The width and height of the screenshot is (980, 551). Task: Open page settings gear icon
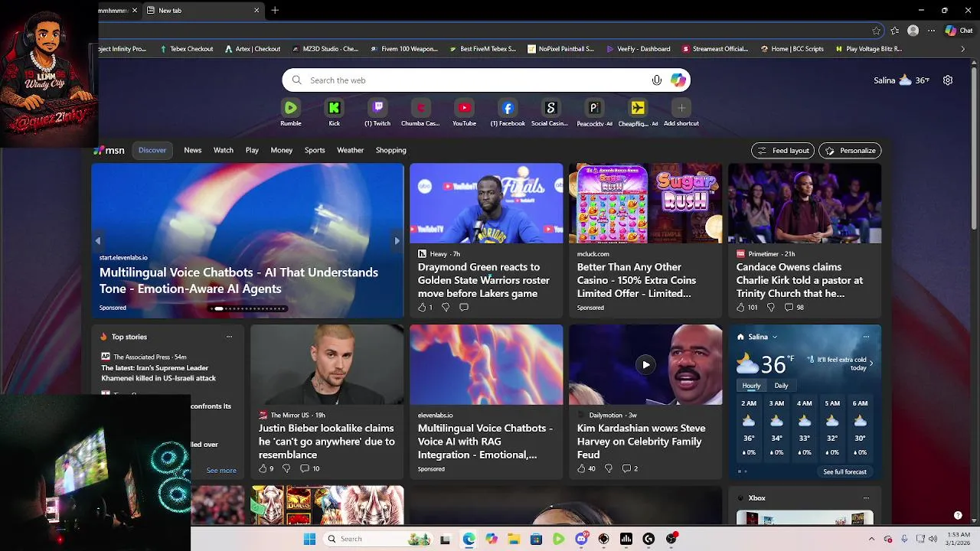tap(948, 80)
